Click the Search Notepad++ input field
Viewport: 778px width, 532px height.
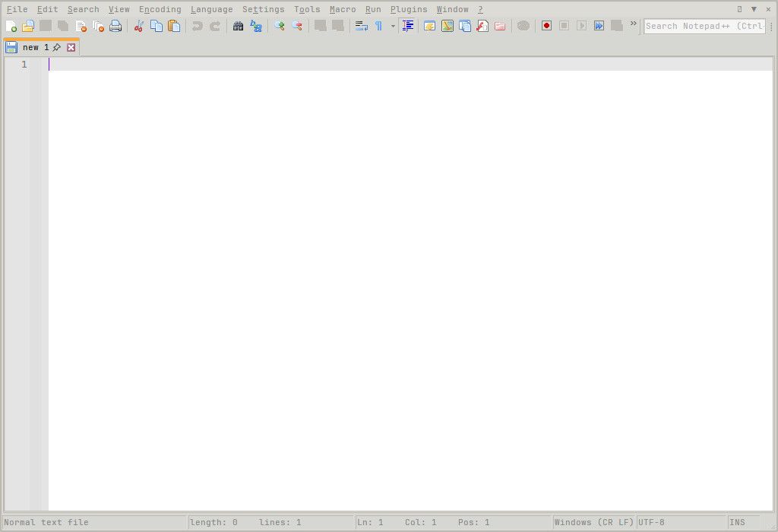[x=704, y=27]
